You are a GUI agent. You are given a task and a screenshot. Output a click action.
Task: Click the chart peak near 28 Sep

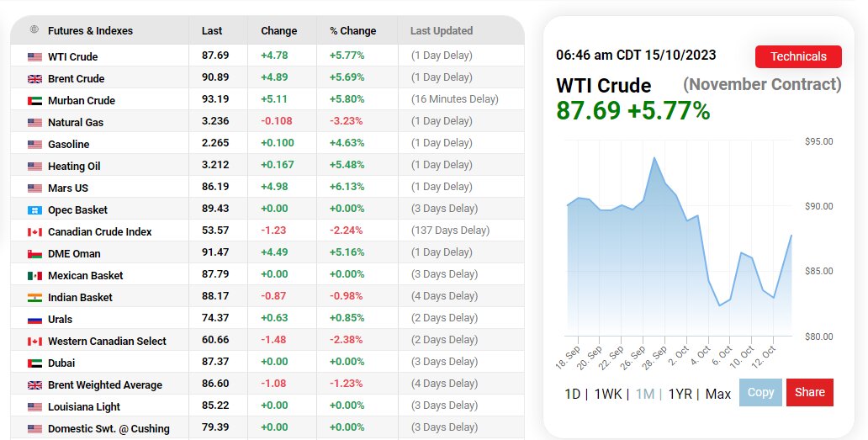click(x=654, y=157)
